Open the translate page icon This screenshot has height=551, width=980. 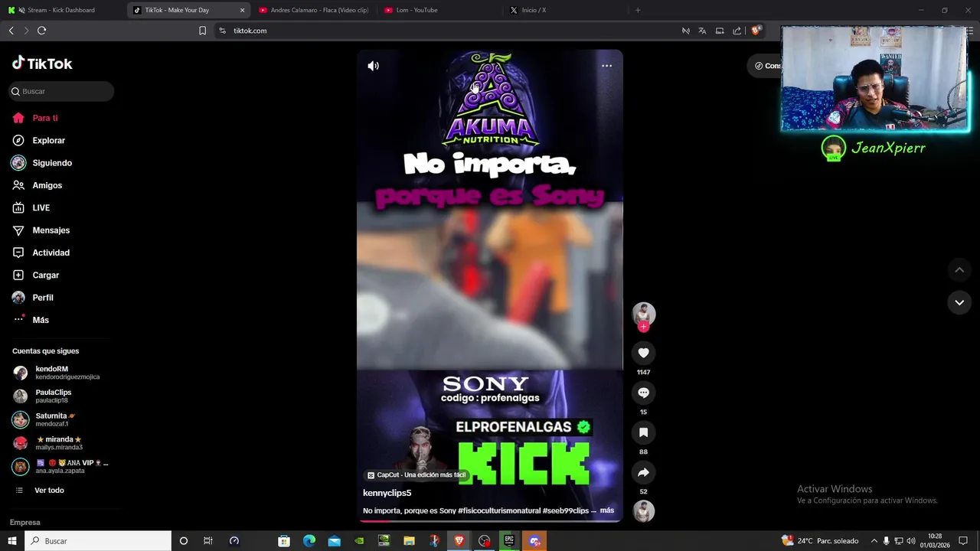coord(702,31)
